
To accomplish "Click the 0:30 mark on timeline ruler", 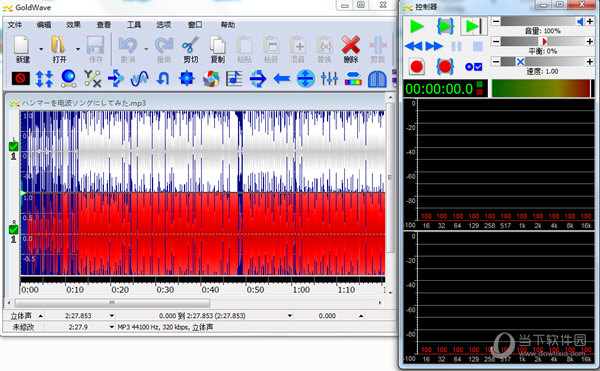I will click(165, 290).
